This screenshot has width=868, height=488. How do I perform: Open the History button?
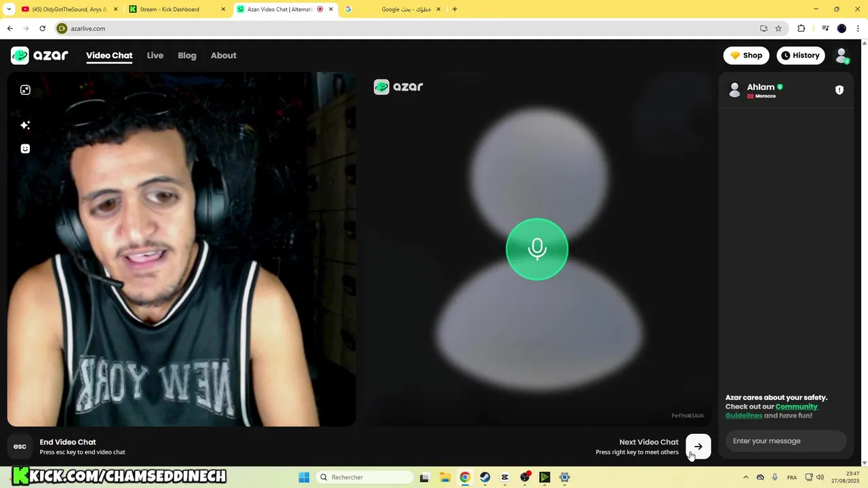pos(801,56)
